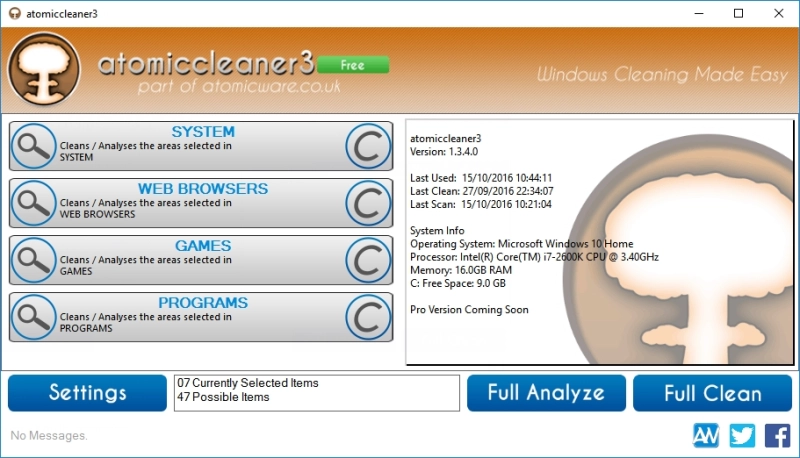Click 'Last Used: 15/10/2016 10:44:11' line
The image size is (800, 458).
click(x=481, y=178)
